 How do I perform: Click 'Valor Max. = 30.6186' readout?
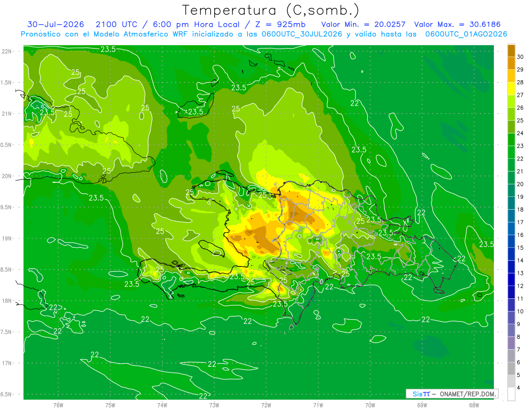458,24
